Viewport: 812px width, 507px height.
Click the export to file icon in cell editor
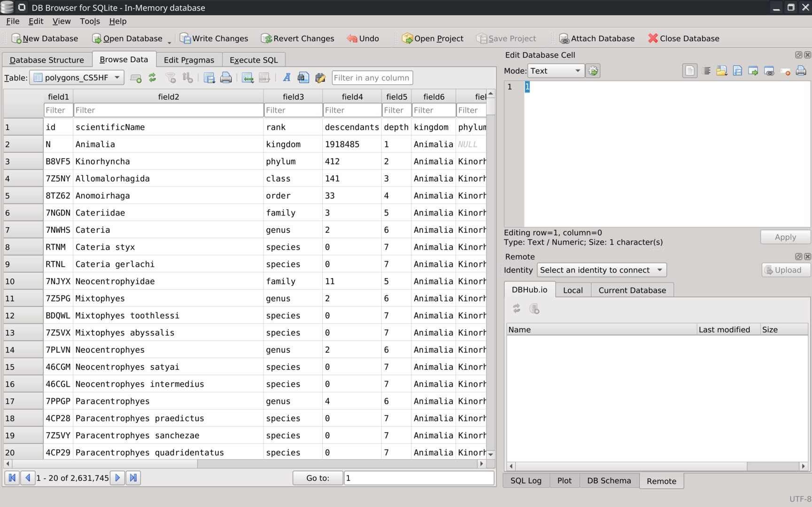tap(738, 71)
